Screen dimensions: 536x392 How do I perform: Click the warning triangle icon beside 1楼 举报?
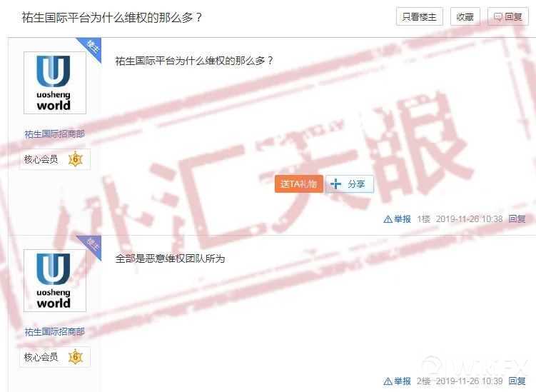(388, 219)
